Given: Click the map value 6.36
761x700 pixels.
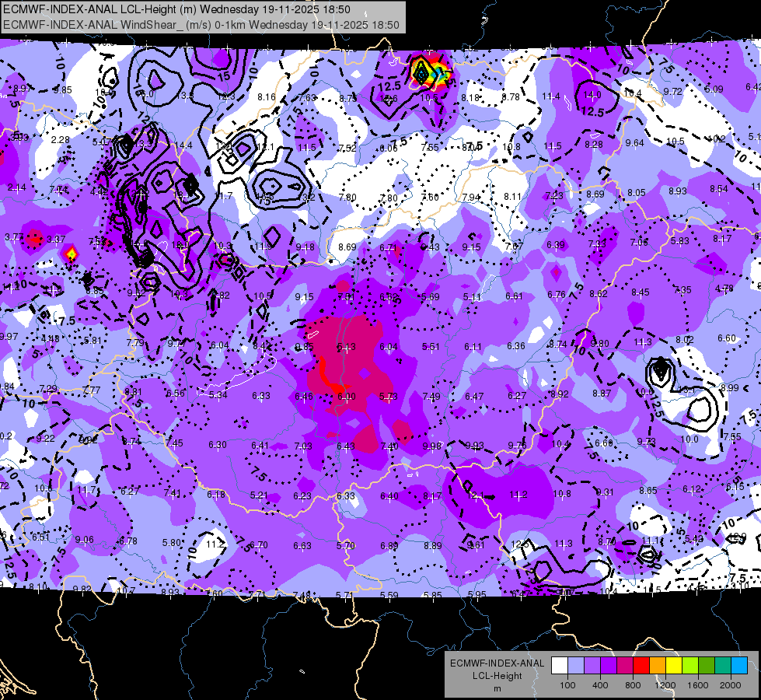Looking at the screenshot, I should click(516, 345).
